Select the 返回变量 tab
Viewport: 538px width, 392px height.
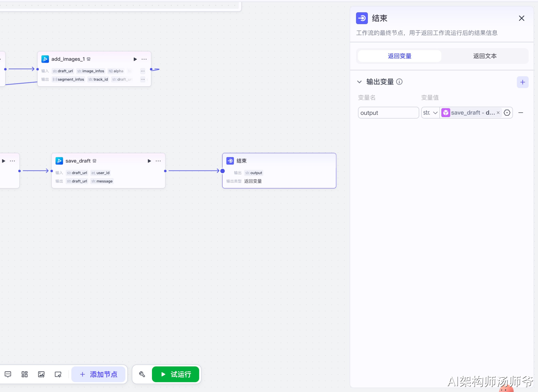pos(400,56)
